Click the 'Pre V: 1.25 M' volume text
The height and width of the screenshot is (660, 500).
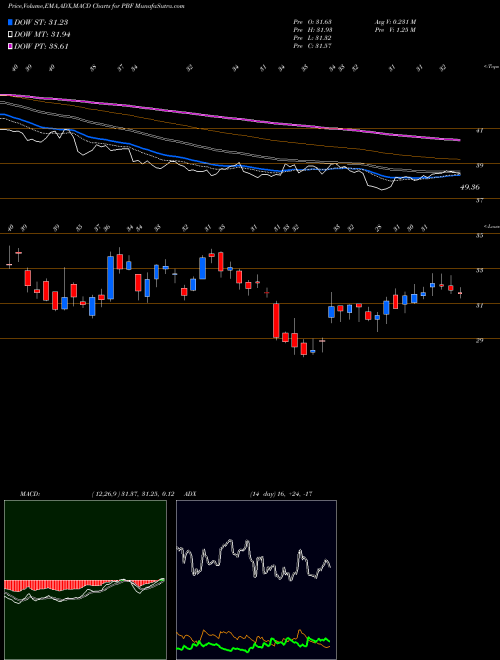click(x=395, y=30)
